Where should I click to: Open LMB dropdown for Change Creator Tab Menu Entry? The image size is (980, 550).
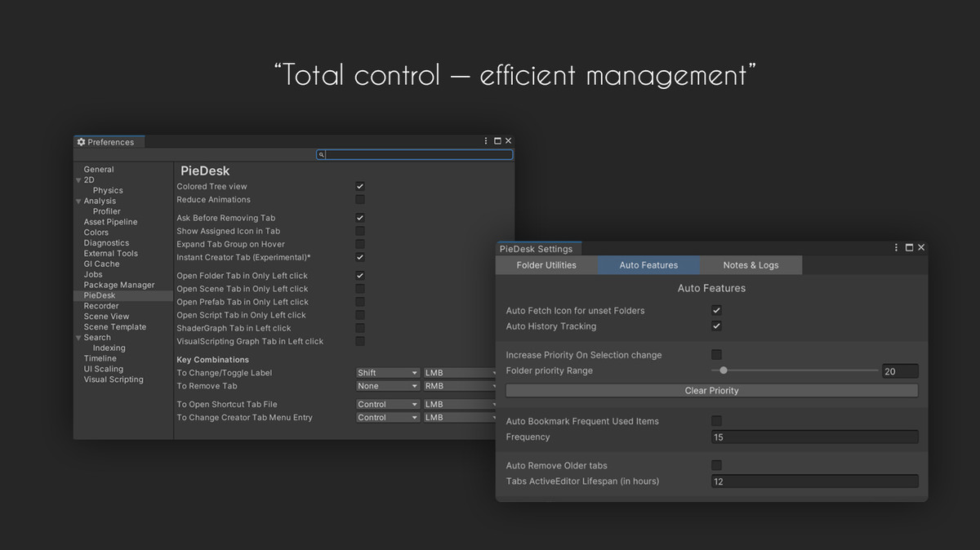(x=460, y=417)
